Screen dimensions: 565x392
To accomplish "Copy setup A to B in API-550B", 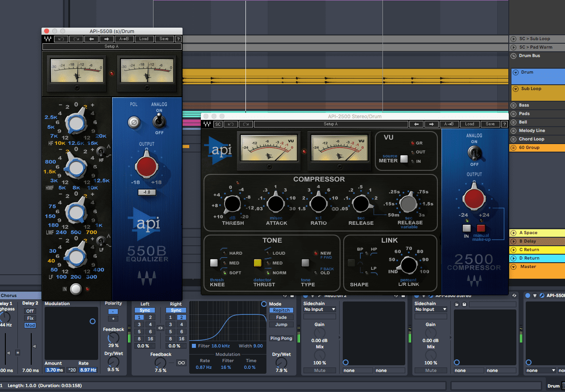I will coord(125,39).
